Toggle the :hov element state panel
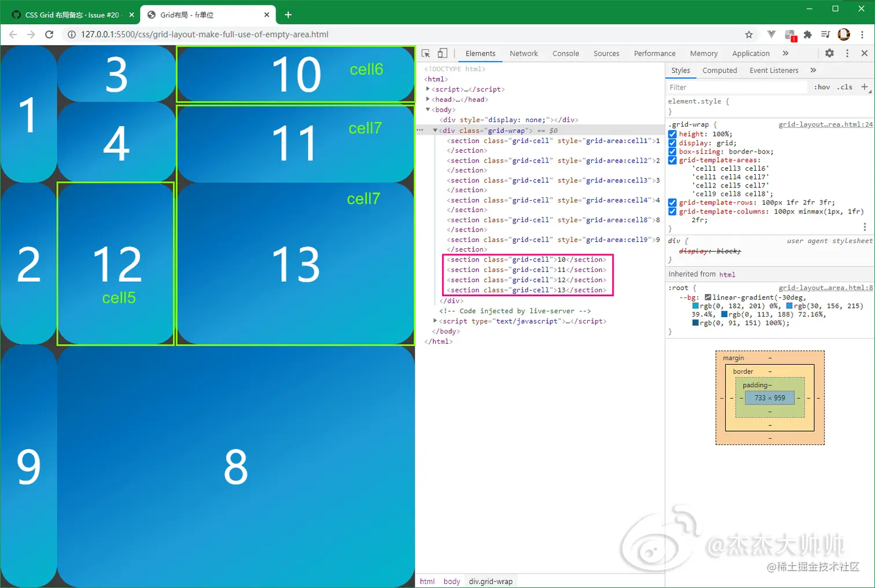875x588 pixels. coord(822,87)
